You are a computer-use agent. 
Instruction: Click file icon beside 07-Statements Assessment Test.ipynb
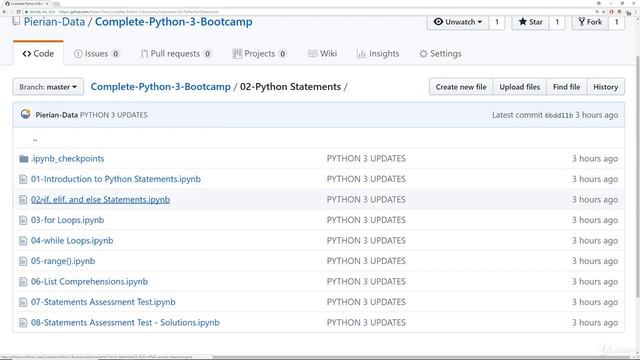pyautogui.click(x=23, y=302)
